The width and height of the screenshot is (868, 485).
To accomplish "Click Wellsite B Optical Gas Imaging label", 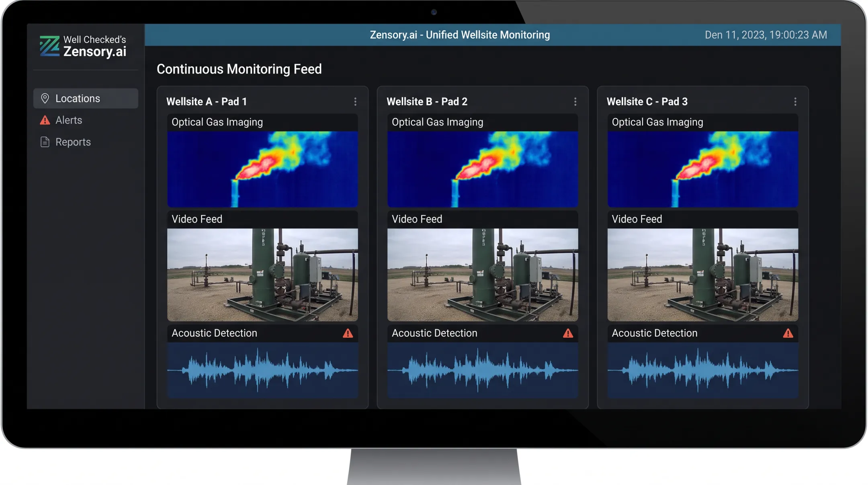I will pos(437,122).
